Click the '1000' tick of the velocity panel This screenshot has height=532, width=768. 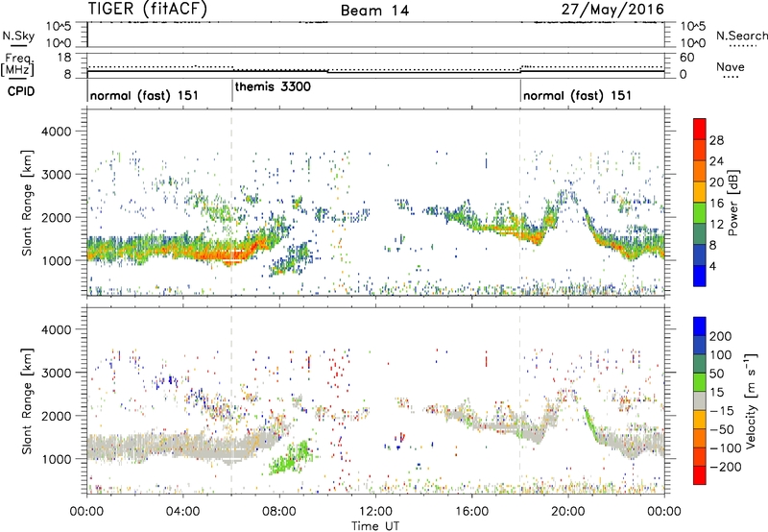[x=56, y=459]
